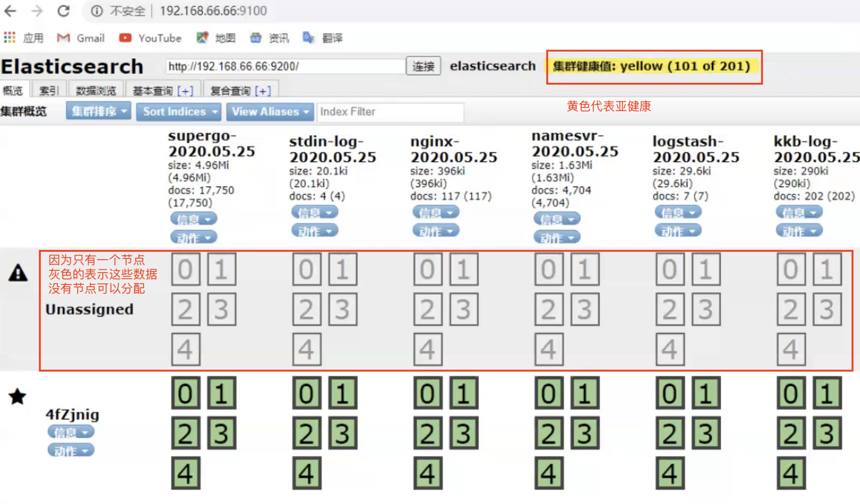The height and width of the screenshot is (504, 860).
Task: Open new 基本查询 tab with [+]
Action: click(186, 91)
